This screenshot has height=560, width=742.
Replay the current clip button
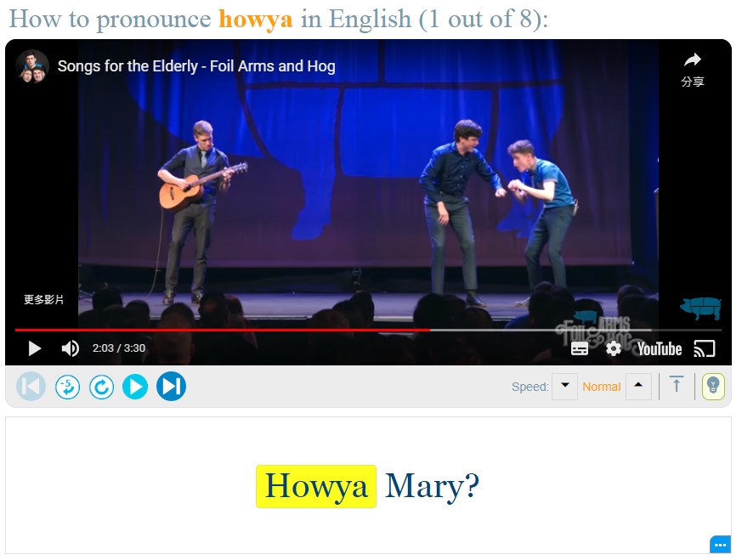coord(101,387)
